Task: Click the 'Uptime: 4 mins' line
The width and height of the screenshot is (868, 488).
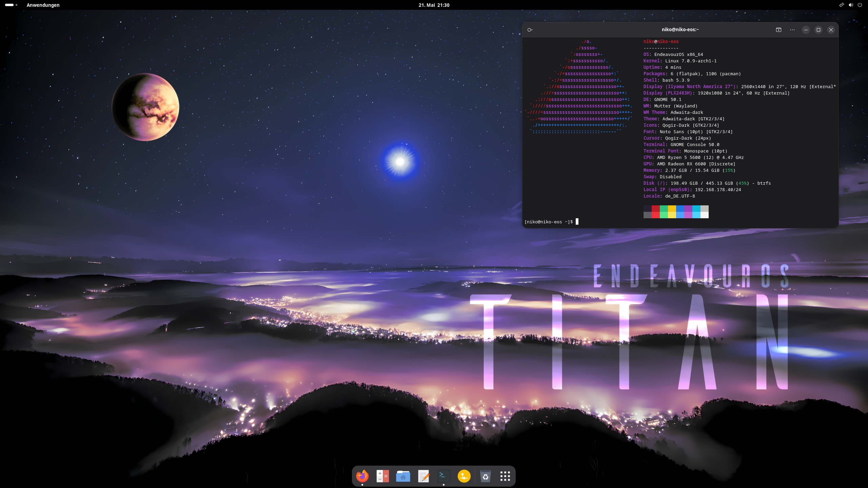Action: (x=663, y=67)
